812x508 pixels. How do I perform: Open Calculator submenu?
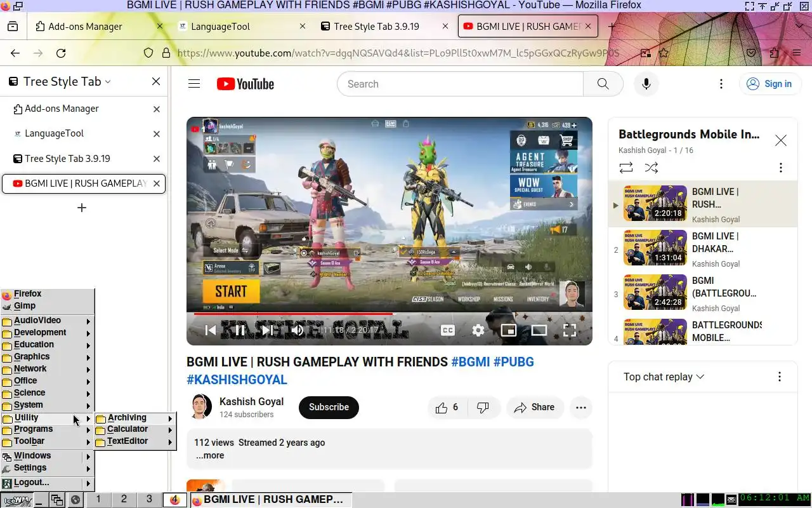point(134,429)
